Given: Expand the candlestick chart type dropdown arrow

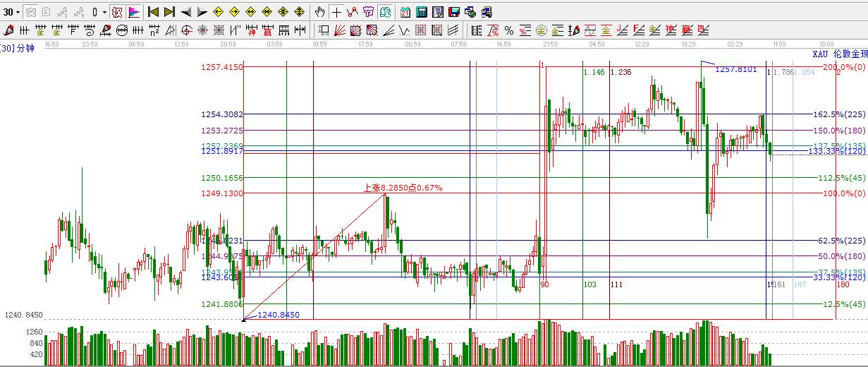Looking at the screenshot, I should pos(105,12).
